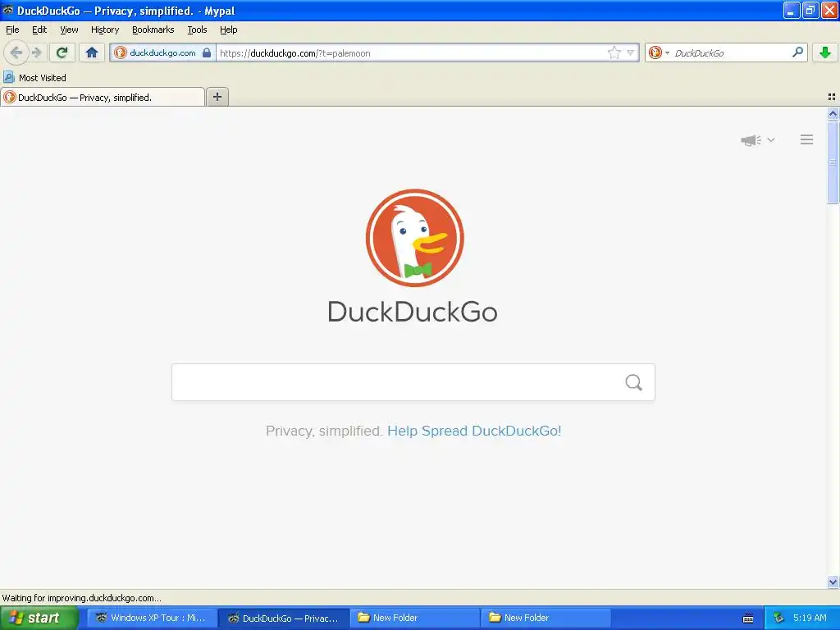Open the Edit menu
Screen dimensions: 840x630
39,30
